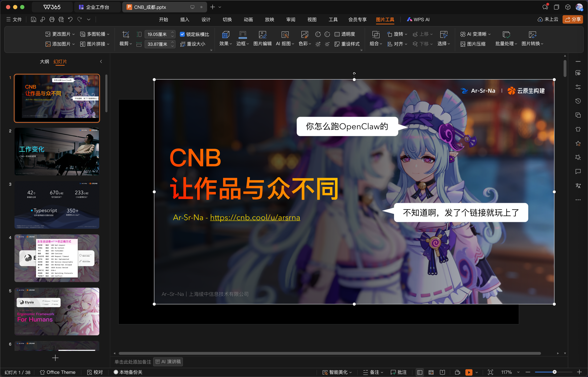Click the translate icon in right sidebar

click(x=578, y=185)
